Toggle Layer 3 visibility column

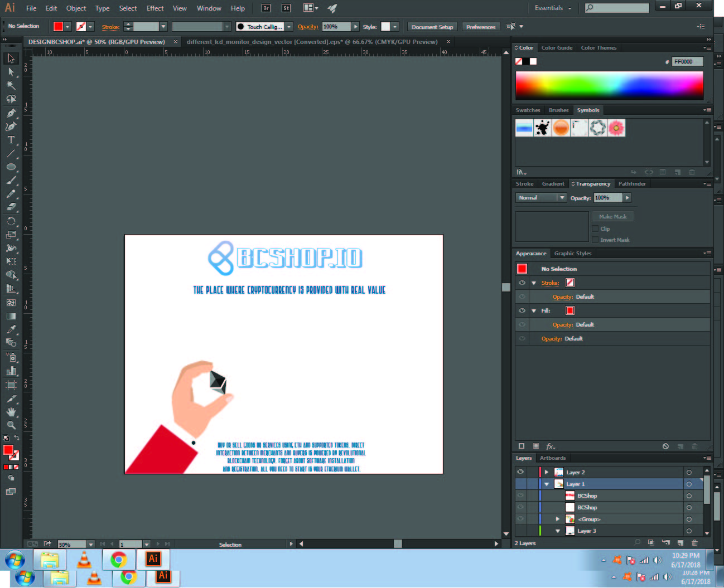pyautogui.click(x=520, y=531)
